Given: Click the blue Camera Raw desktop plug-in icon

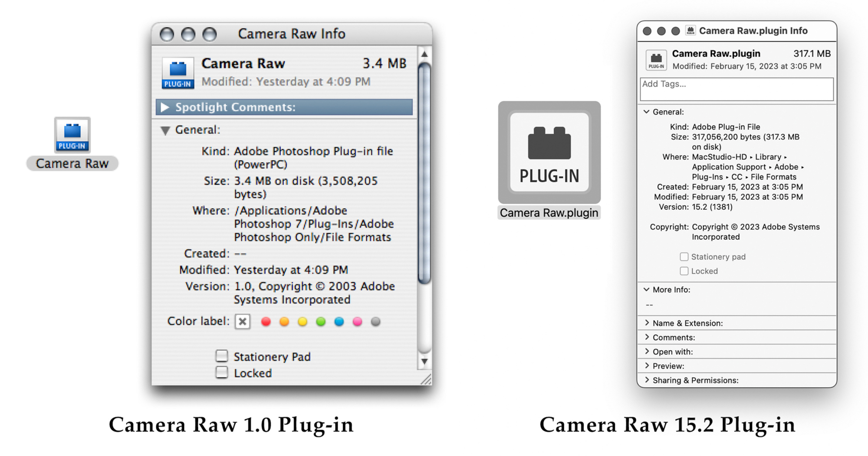Looking at the screenshot, I should [72, 135].
